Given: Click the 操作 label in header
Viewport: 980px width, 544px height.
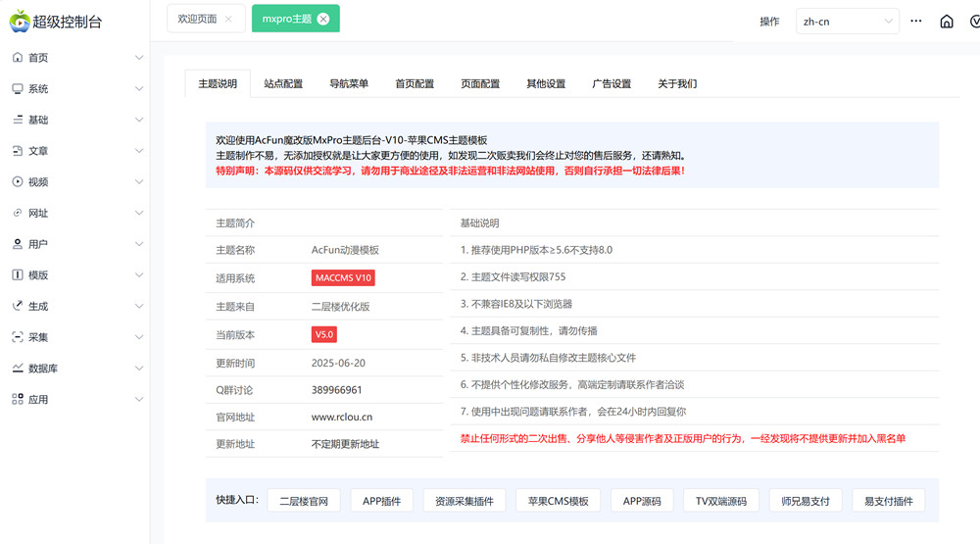Looking at the screenshot, I should 769,22.
